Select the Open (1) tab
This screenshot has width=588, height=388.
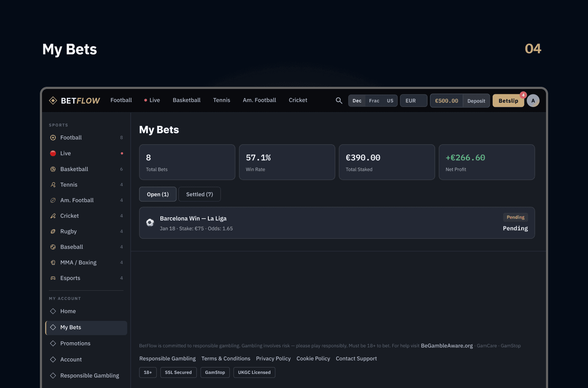tap(158, 194)
